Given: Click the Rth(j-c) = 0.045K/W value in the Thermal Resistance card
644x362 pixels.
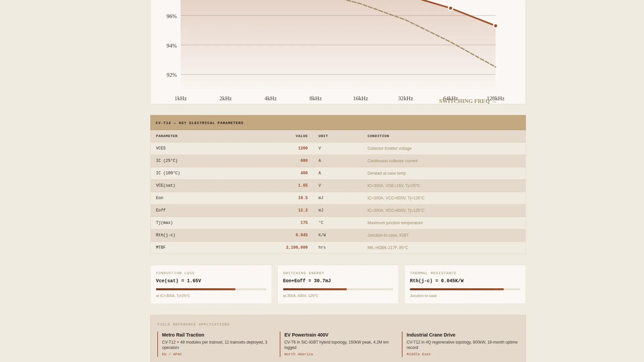Looking at the screenshot, I should click(436, 281).
